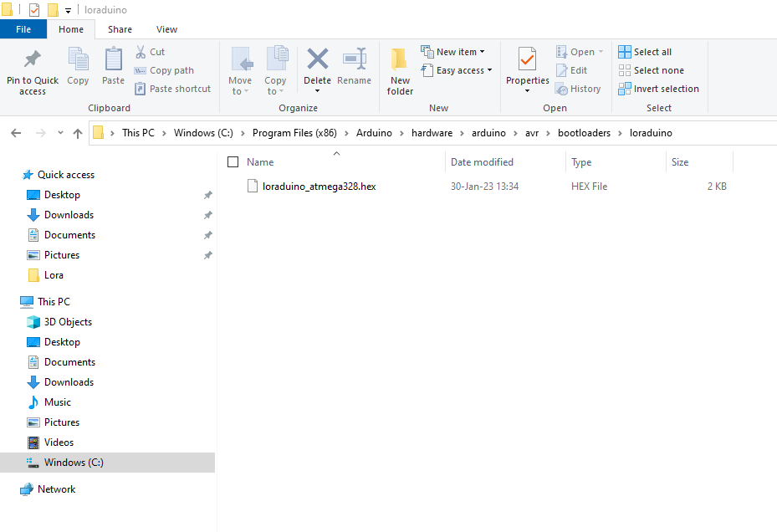Expand the Easy access dropdown

click(x=489, y=70)
